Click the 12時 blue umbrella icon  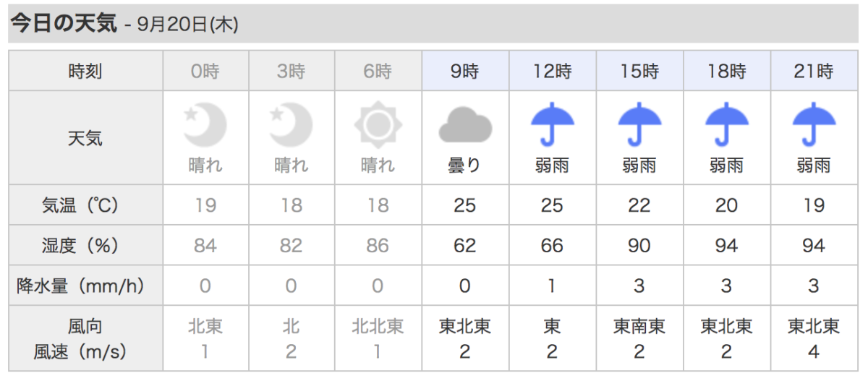(x=552, y=124)
